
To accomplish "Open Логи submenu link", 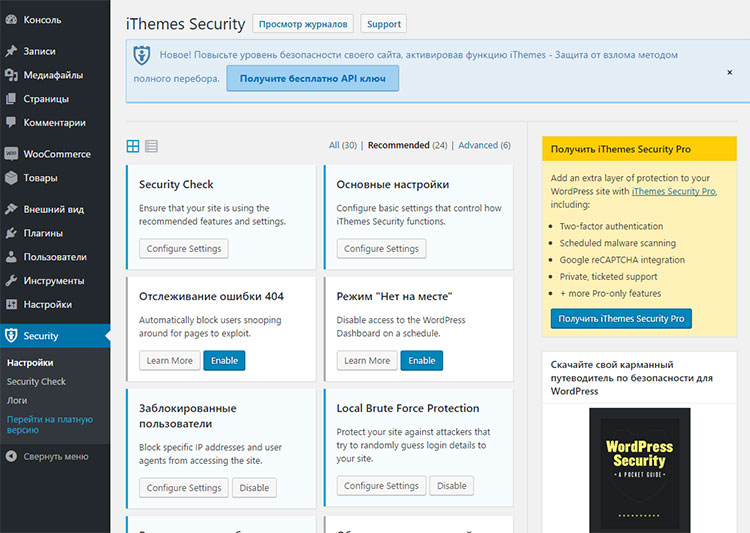I will [x=17, y=400].
